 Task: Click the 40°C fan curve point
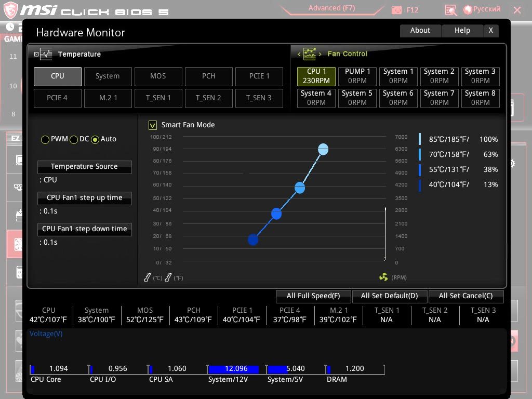[253, 240]
